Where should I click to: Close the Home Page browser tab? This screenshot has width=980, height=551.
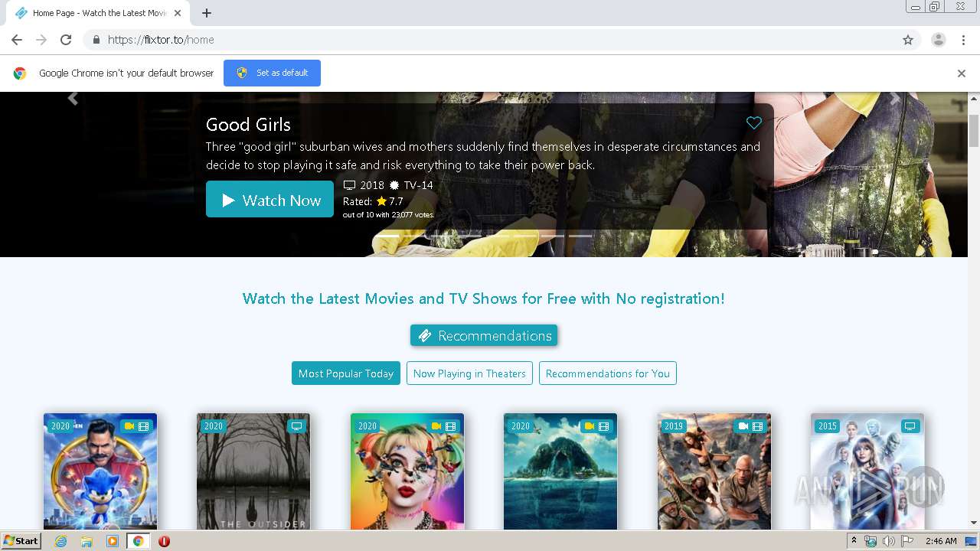[x=178, y=13]
